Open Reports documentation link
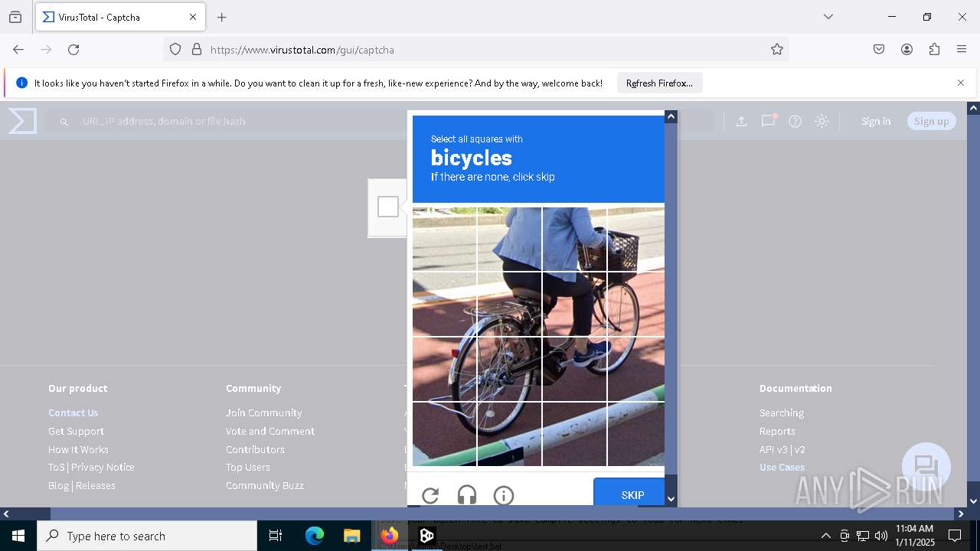 click(x=777, y=431)
